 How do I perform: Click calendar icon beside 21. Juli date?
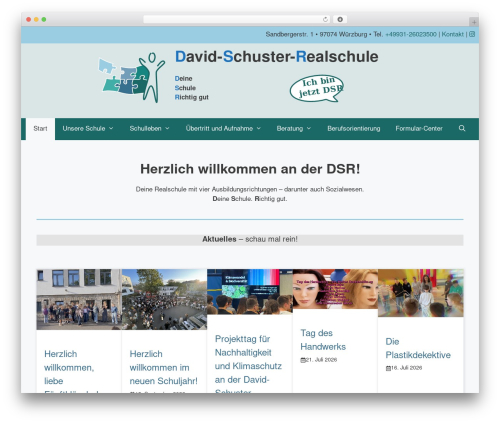303,360
